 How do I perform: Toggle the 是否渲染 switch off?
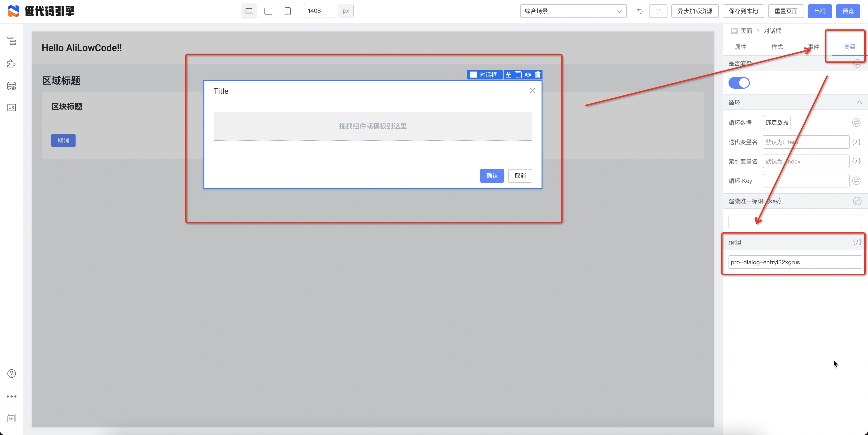[x=739, y=83]
